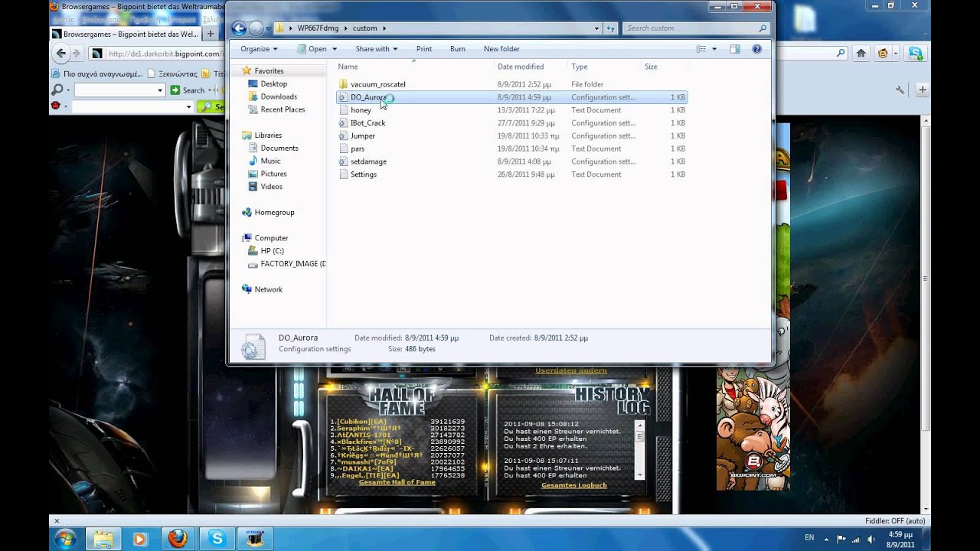Open Downloads in navigation pane

(x=279, y=96)
